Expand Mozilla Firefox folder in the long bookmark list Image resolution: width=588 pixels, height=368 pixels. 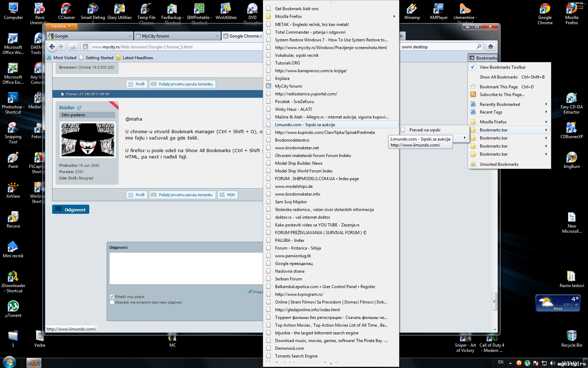coord(331,16)
